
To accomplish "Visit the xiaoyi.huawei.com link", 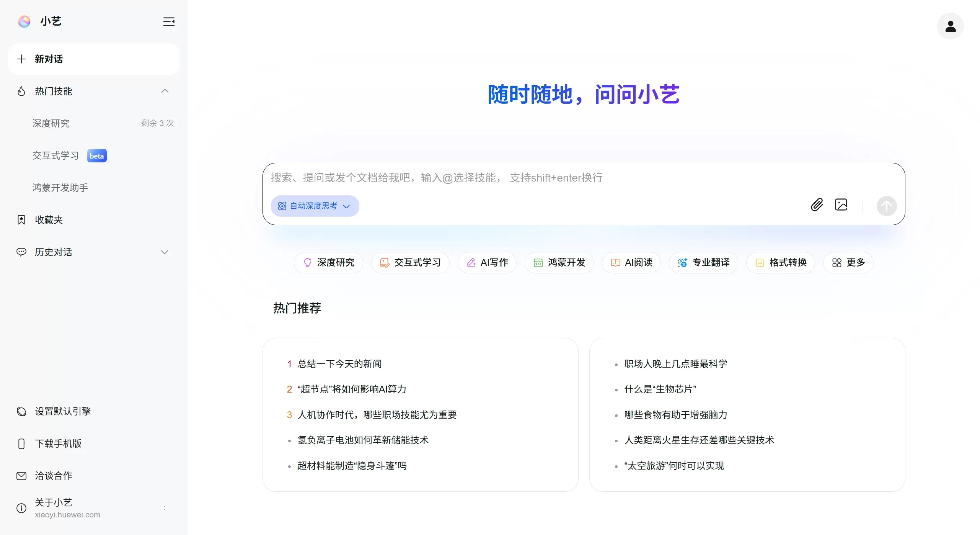I will (x=67, y=514).
